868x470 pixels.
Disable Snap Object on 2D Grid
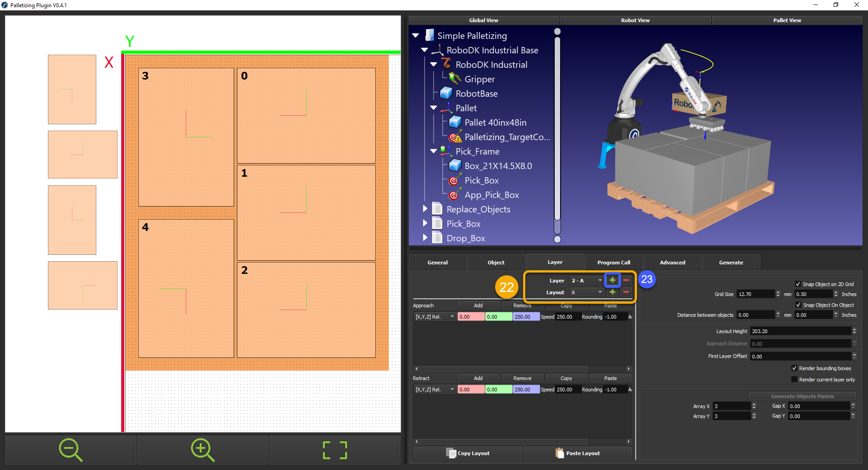[x=798, y=284]
